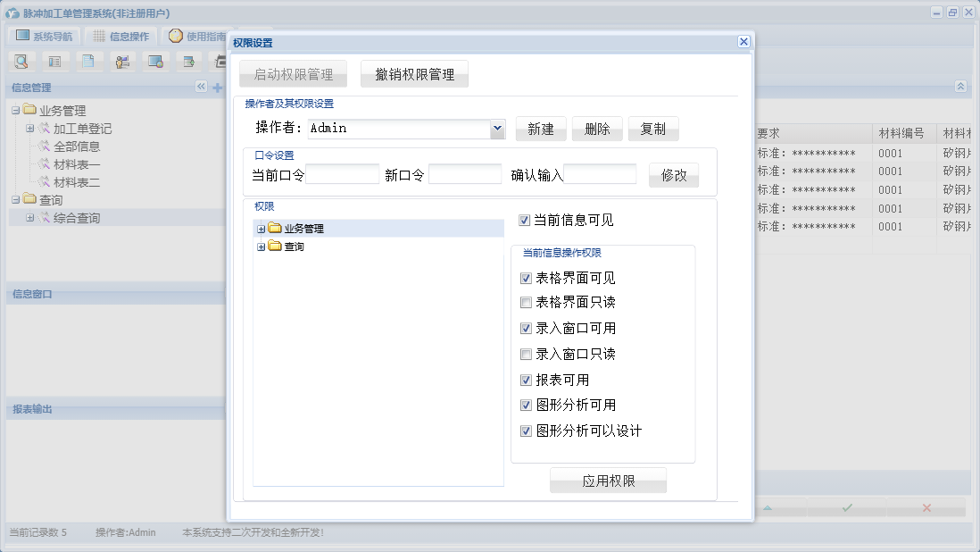Click the double up-arrow collapse icon at top right
980x552 pixels.
click(x=960, y=87)
